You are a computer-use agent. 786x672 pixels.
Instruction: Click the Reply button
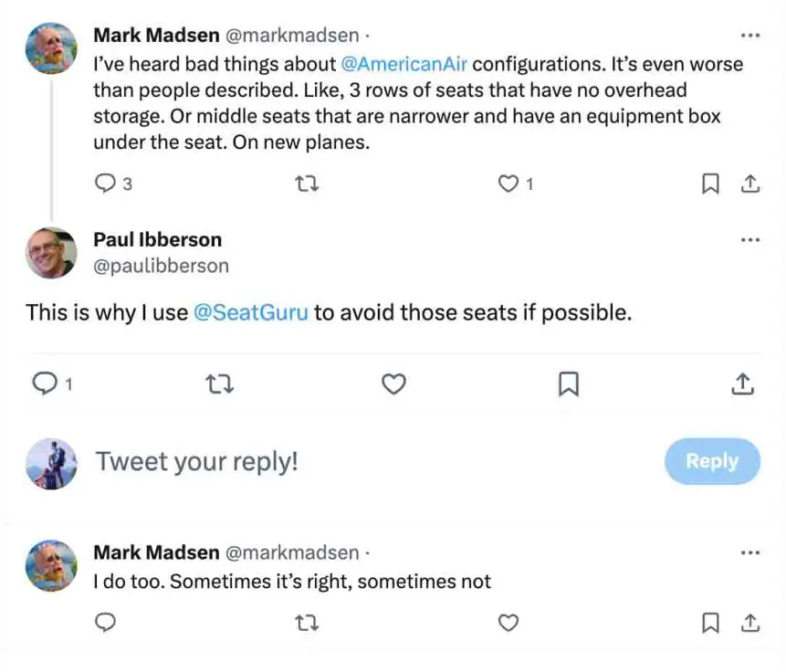click(x=711, y=461)
